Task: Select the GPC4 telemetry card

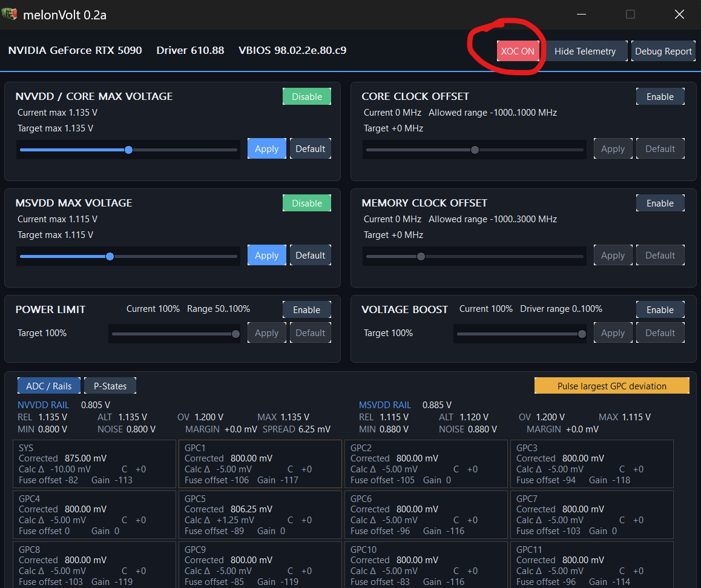Action: point(94,515)
